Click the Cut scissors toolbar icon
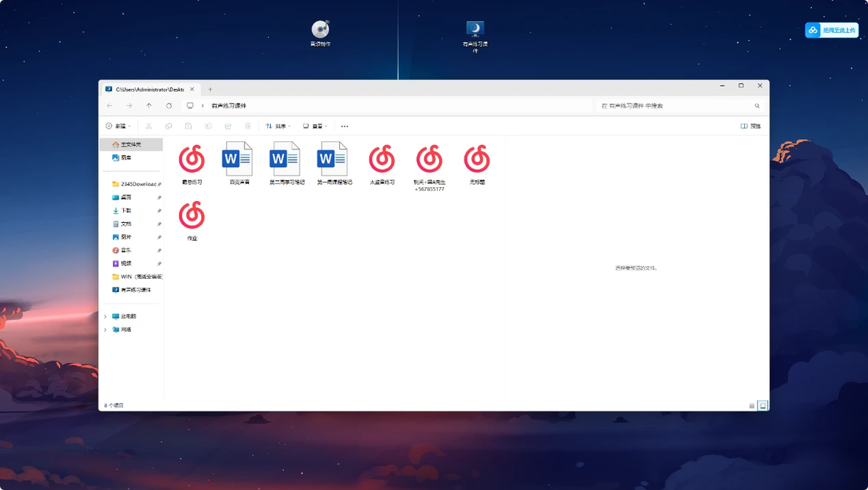Image resolution: width=868 pixels, height=490 pixels. (149, 126)
